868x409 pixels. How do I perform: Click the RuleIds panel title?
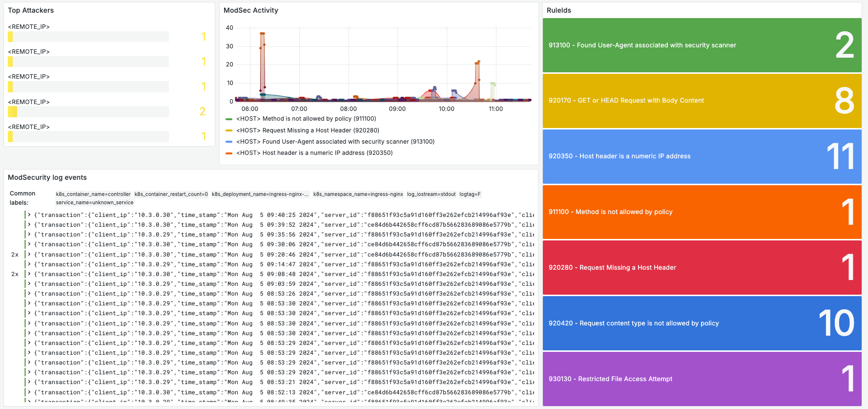coord(558,10)
